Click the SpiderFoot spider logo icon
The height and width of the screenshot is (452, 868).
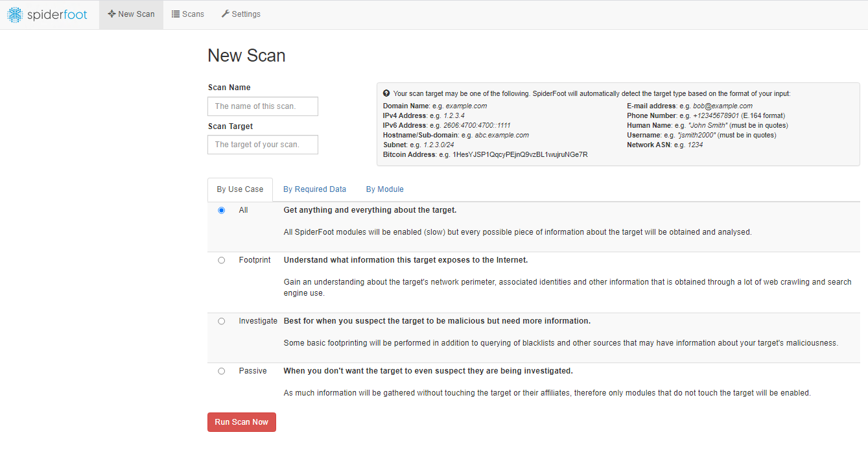pos(14,14)
